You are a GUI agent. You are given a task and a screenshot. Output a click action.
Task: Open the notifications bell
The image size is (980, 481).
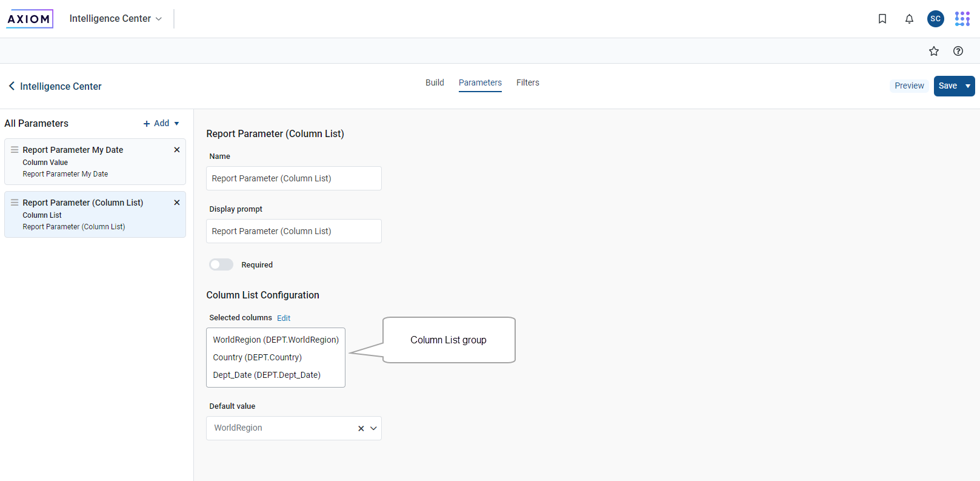909,19
